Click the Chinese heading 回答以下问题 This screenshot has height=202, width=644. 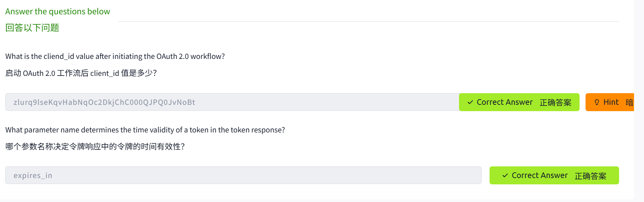tap(32, 28)
